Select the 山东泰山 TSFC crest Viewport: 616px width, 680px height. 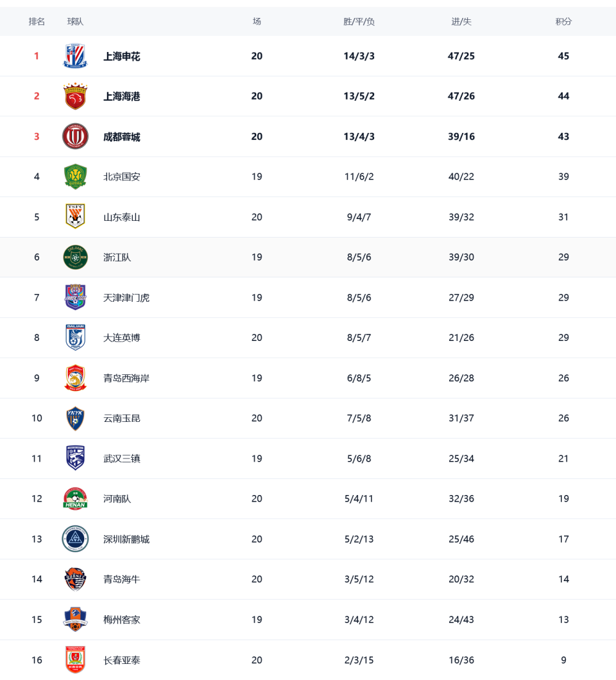(75, 216)
